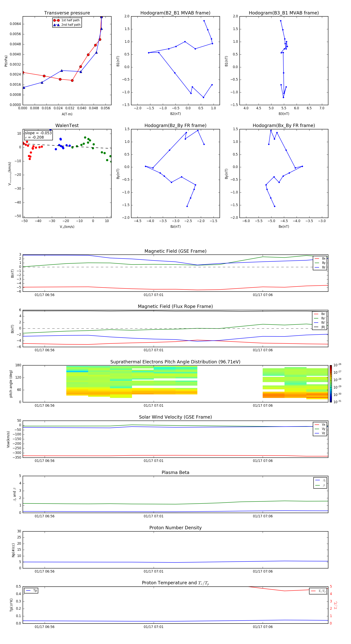Click the 'Proton Number Density' title

pos(175,528)
